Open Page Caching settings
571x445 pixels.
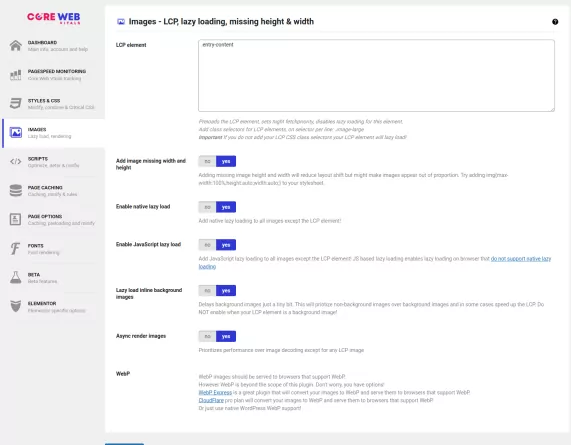coord(53,190)
